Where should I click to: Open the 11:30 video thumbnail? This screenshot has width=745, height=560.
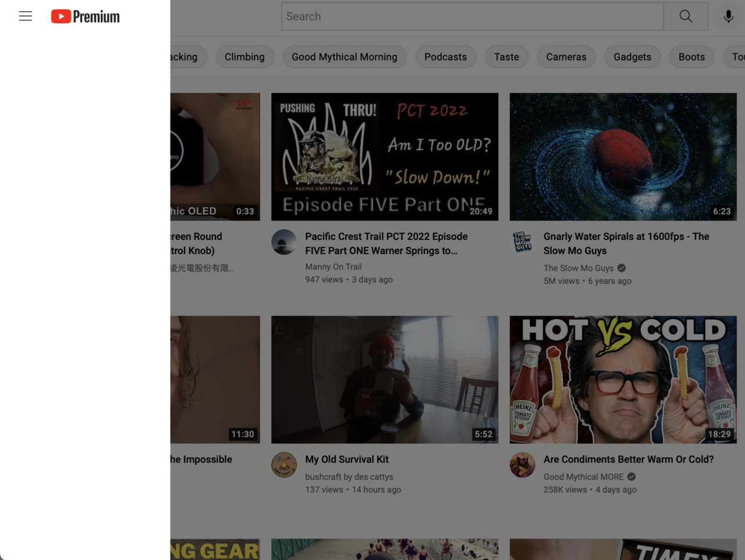pyautogui.click(x=215, y=380)
